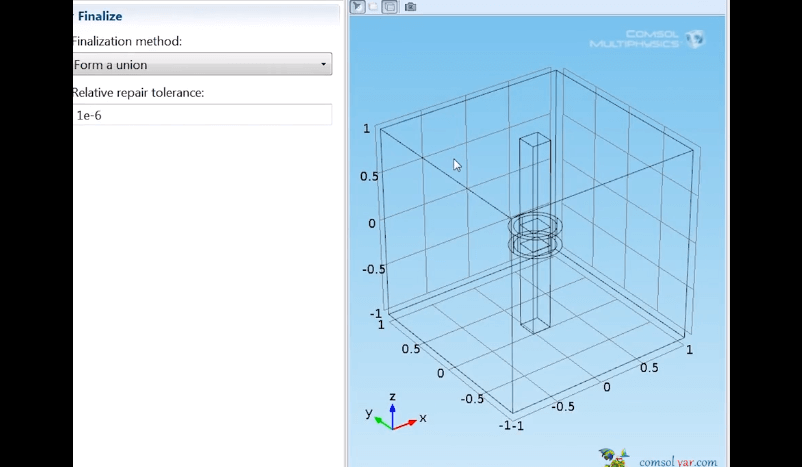This screenshot has height=467, width=802.
Task: Take a snapshot with the camera icon
Action: coord(410,7)
